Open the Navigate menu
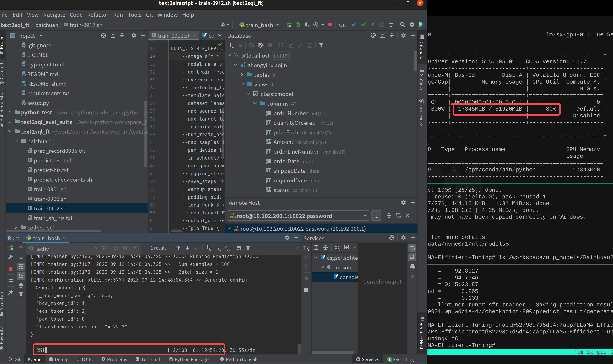The height and width of the screenshot is (364, 613). click(54, 15)
